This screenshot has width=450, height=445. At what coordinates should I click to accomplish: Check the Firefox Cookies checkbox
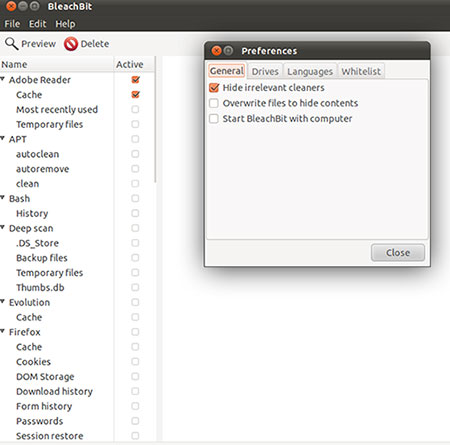(x=135, y=361)
